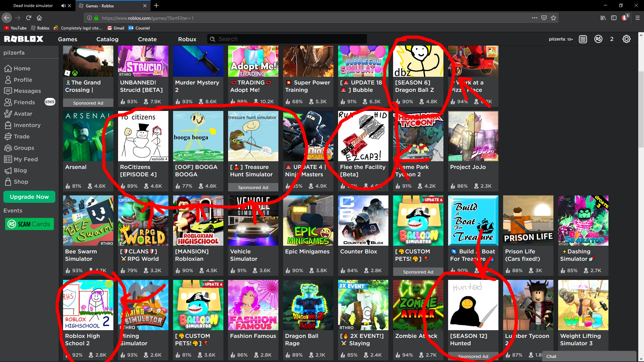Open the Completely legal site bookmark
This screenshot has width=644, height=362.
78,28
